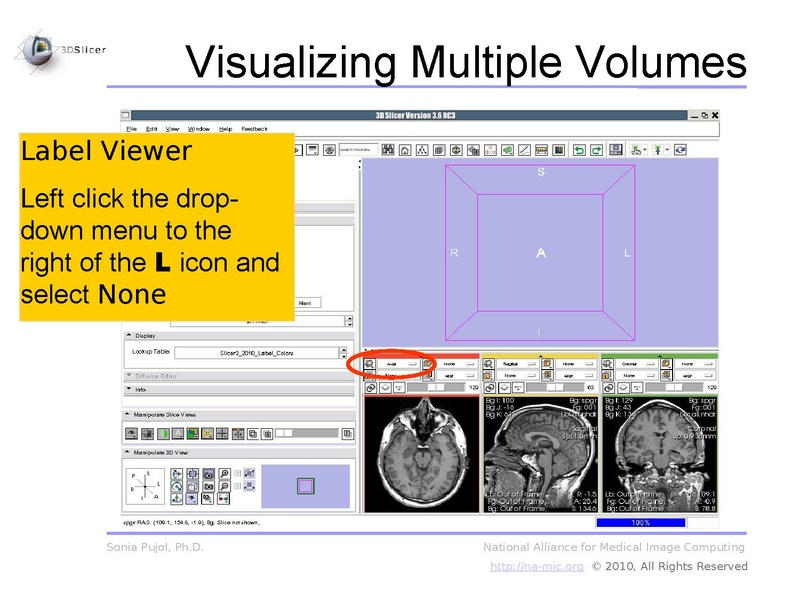Select the Zoom In magnifier in Manipulate 3D View

pos(223,473)
